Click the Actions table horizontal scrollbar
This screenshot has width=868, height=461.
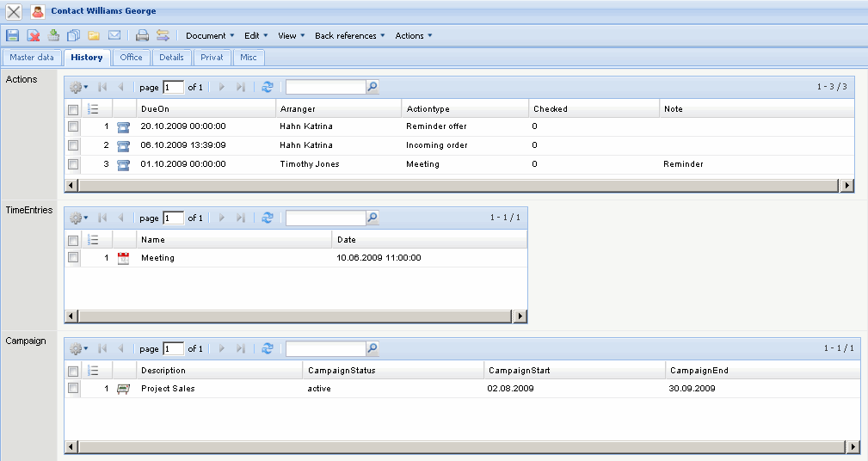click(456, 185)
